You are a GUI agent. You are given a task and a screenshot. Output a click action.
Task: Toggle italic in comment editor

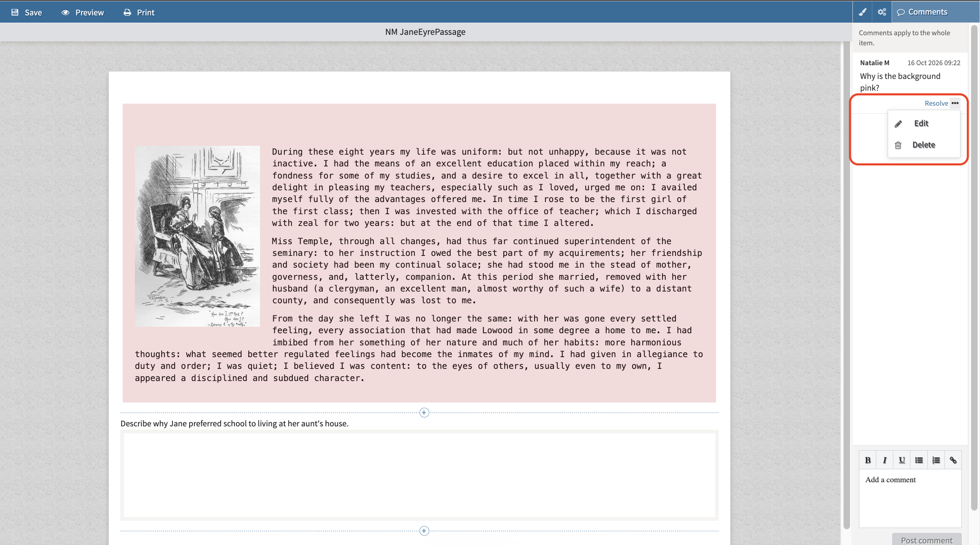point(885,460)
